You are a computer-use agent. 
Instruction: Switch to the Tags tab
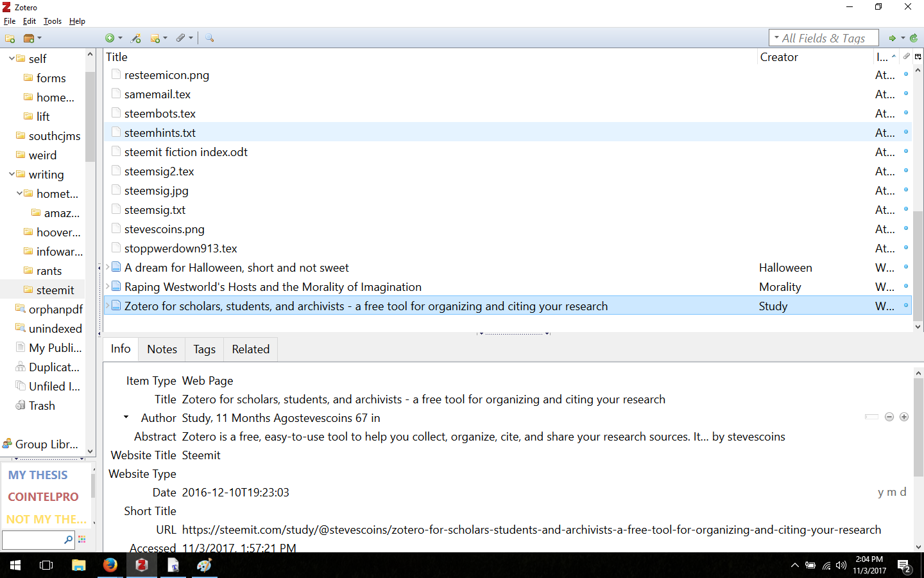tap(204, 349)
